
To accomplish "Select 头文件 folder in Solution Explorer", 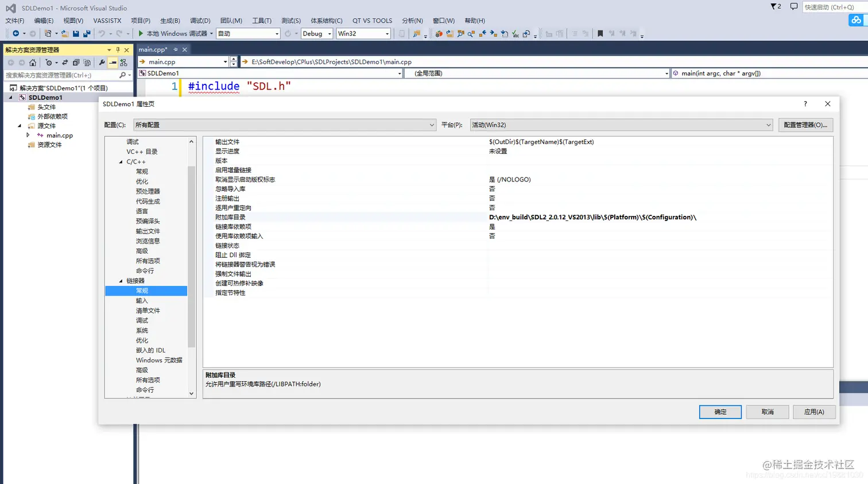I will pyautogui.click(x=46, y=107).
